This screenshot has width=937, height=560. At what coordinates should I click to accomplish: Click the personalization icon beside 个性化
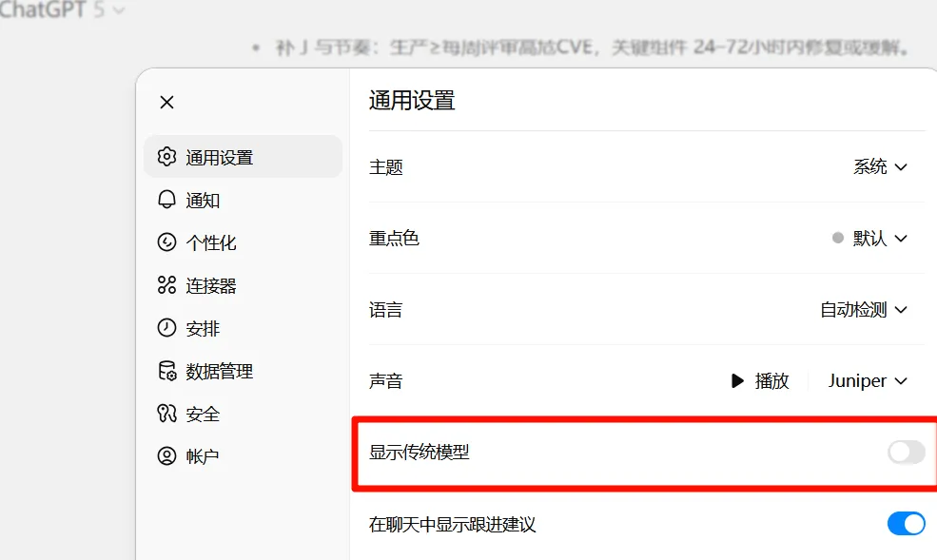[x=166, y=242]
